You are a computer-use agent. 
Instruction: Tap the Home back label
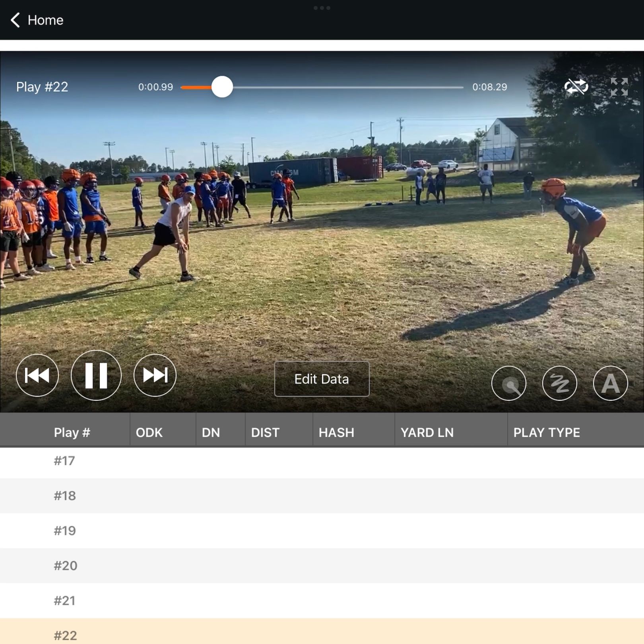click(x=45, y=20)
